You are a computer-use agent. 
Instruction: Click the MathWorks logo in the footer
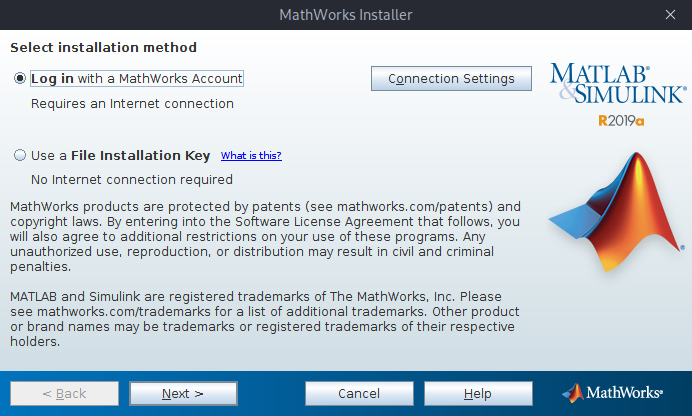point(612,393)
